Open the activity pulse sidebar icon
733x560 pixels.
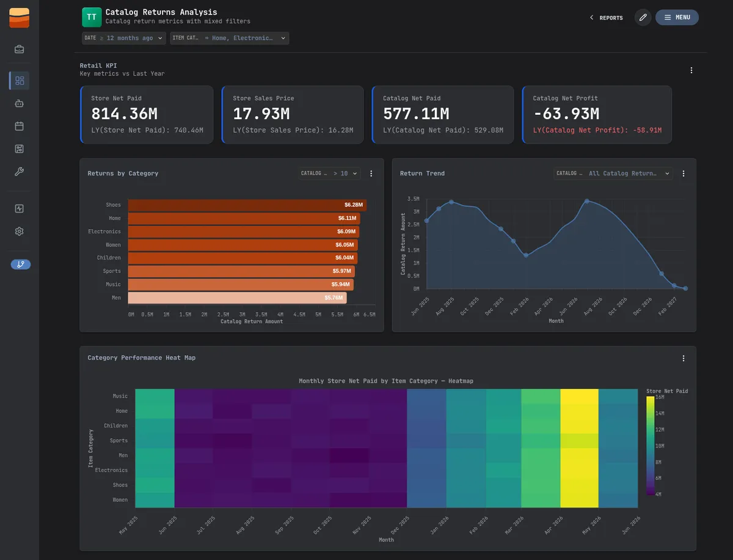pyautogui.click(x=19, y=209)
